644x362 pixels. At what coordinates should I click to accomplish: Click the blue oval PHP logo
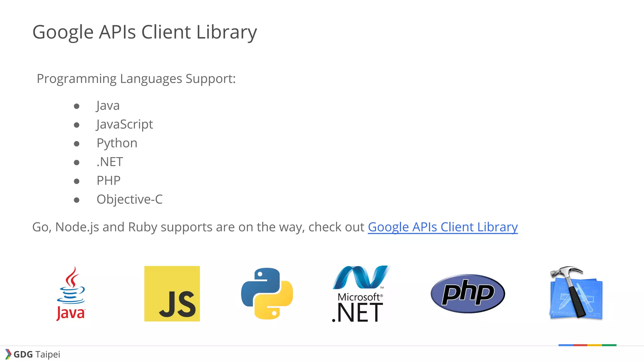point(468,293)
